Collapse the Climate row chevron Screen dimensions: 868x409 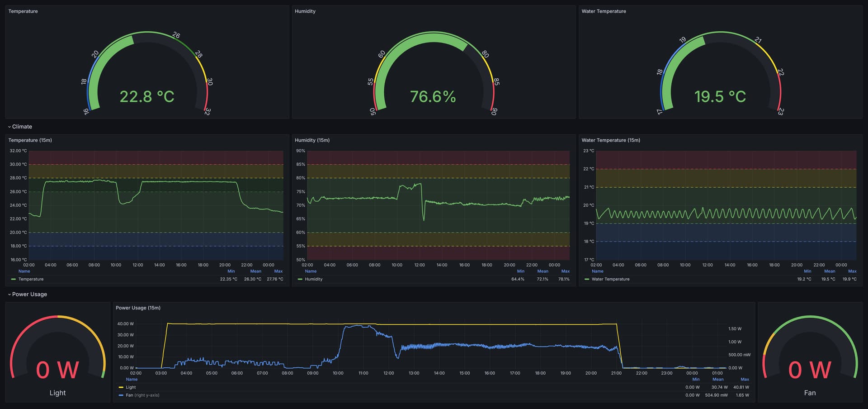click(9, 127)
